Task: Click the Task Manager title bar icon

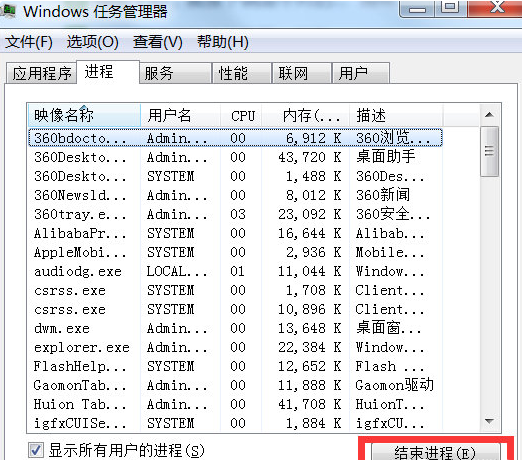Action: (7, 11)
